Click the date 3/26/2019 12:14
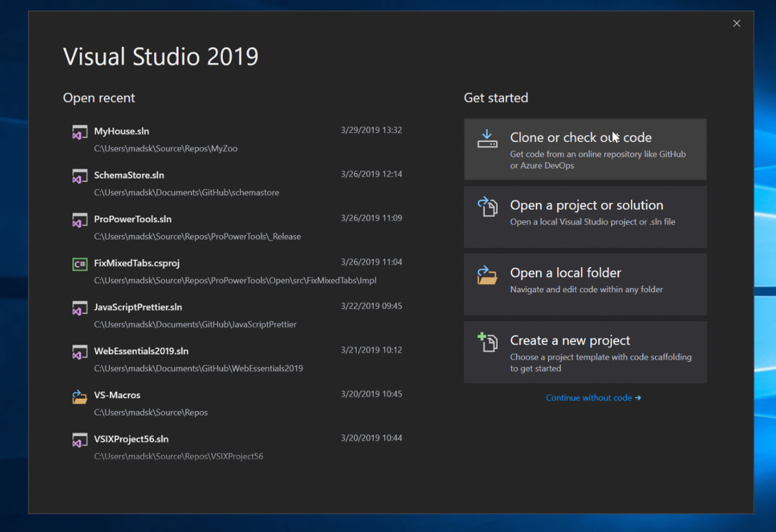Viewport: 776px width, 532px height. point(371,174)
